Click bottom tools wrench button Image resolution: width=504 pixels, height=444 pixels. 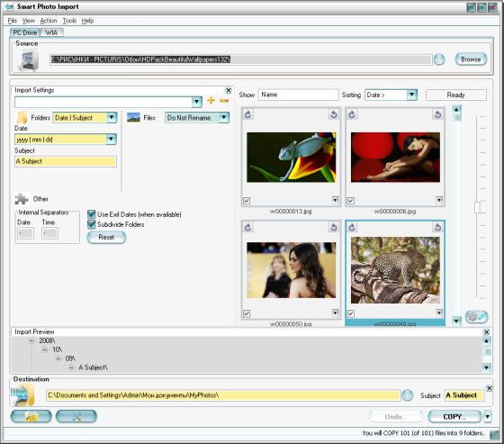pos(76,417)
